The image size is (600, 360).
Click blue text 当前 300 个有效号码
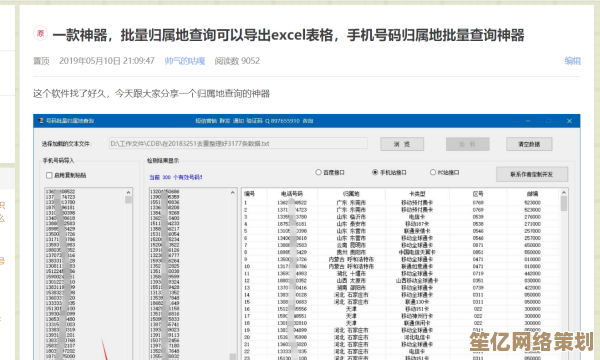click(x=176, y=178)
